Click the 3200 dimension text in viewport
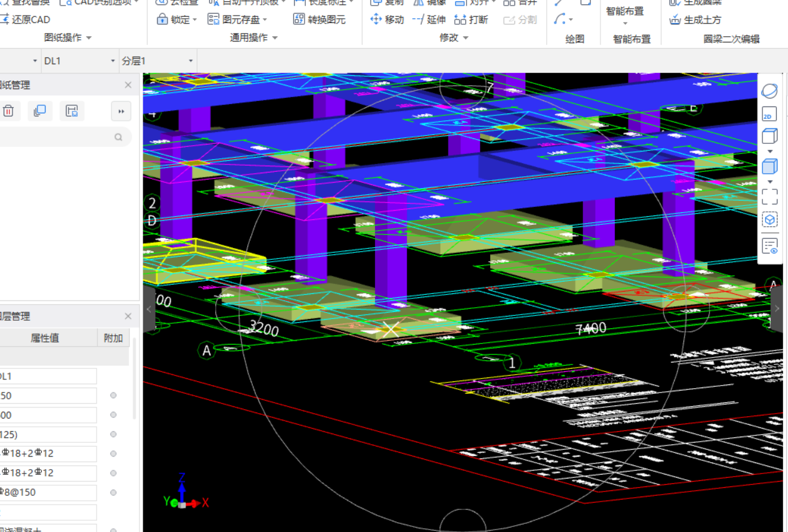The height and width of the screenshot is (532, 788). (x=264, y=328)
